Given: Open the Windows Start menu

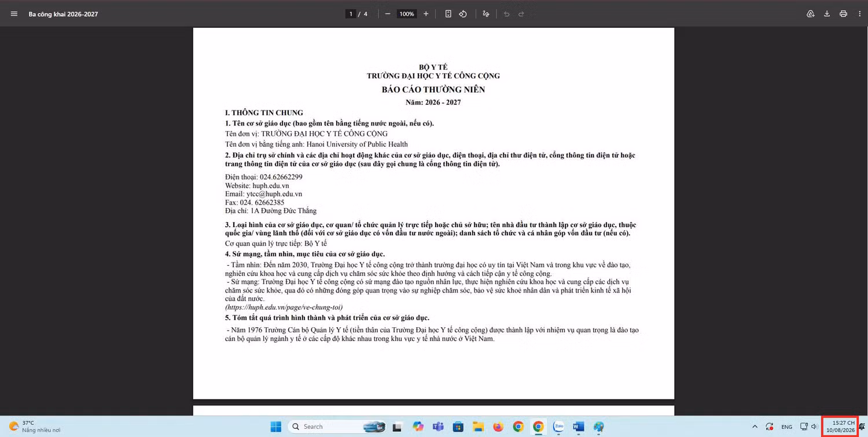Looking at the screenshot, I should pos(276,427).
